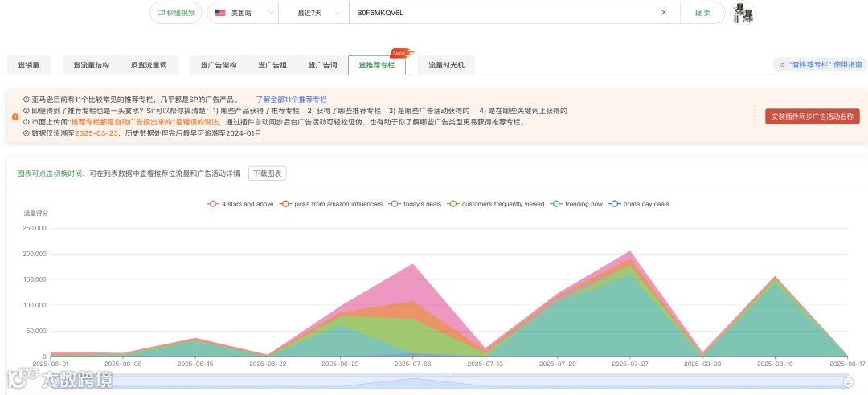Open 了解全部11个推荐专栏 link

tap(291, 100)
